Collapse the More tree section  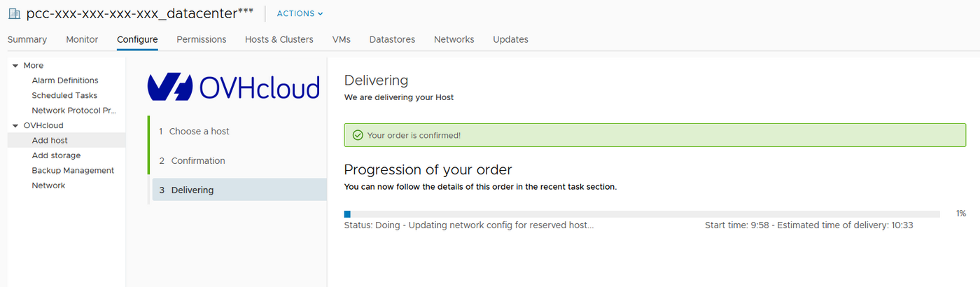[15, 66]
